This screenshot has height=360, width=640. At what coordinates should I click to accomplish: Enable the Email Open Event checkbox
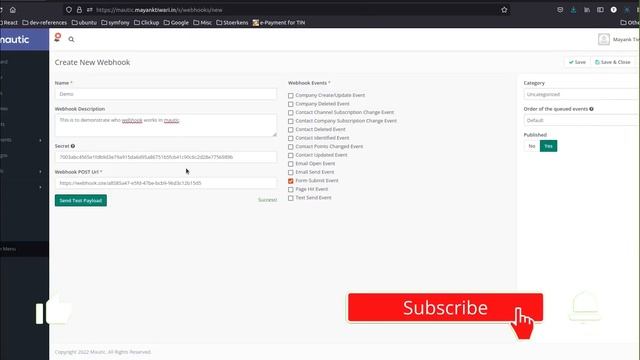click(291, 164)
